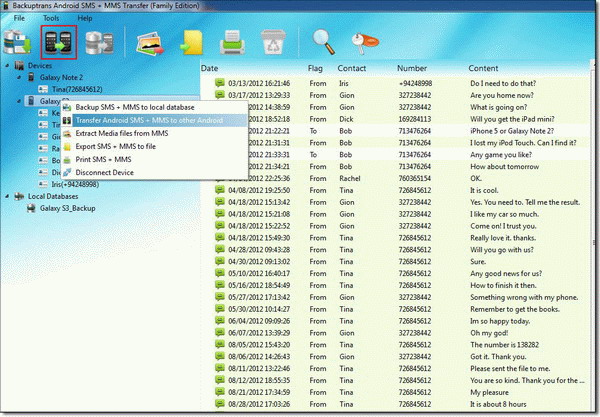Sort by the Number column header

pos(412,68)
